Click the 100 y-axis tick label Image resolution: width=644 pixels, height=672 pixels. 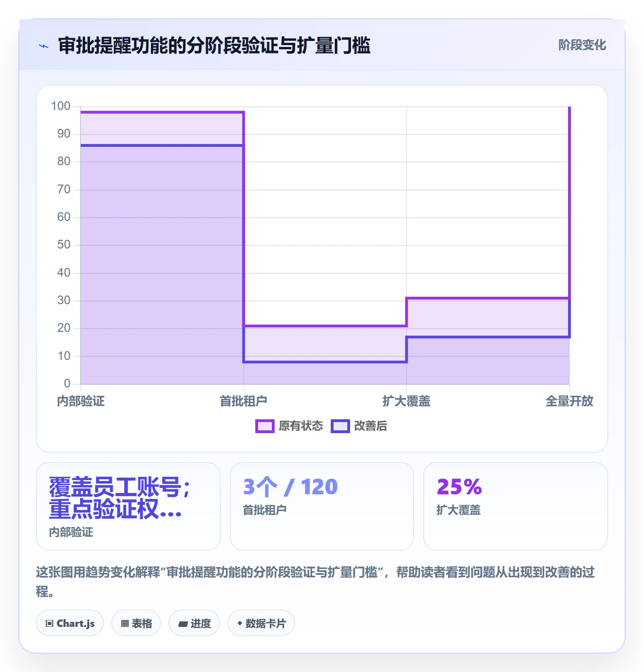[61, 106]
